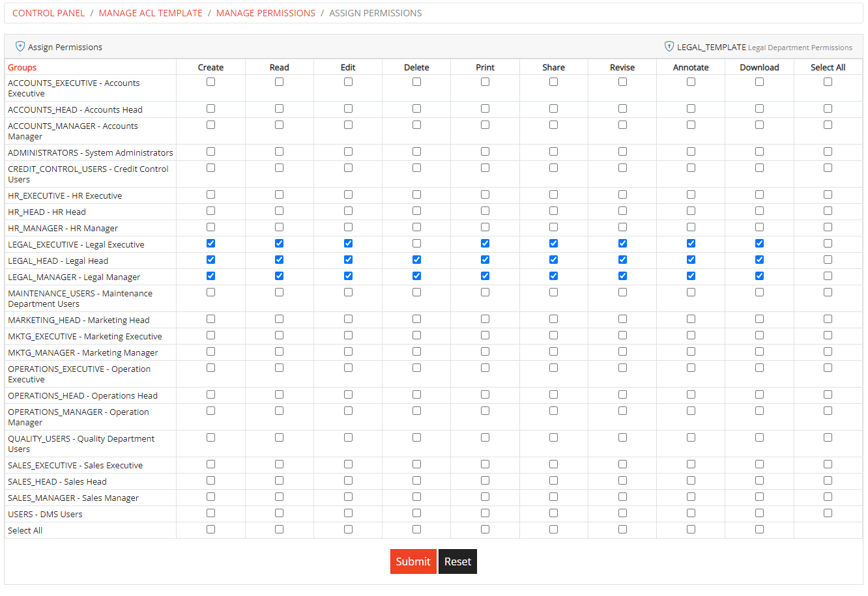Viewport: 868px width, 596px height.
Task: Enable Delete permission for LEGAL_EXECUTIVE
Action: coord(416,244)
